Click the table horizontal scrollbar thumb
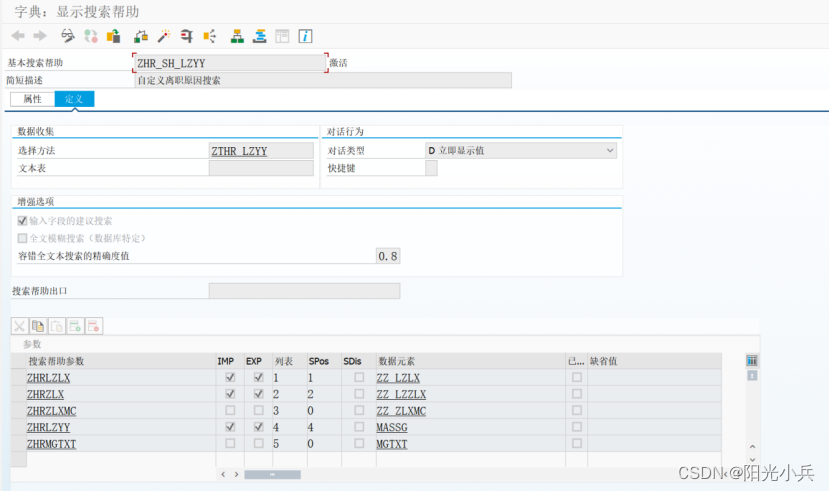The image size is (830, 491). coord(272,475)
